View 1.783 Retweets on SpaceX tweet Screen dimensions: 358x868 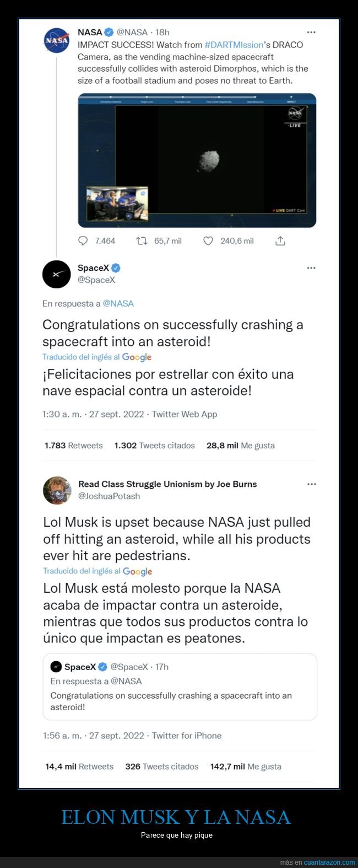[74, 446]
